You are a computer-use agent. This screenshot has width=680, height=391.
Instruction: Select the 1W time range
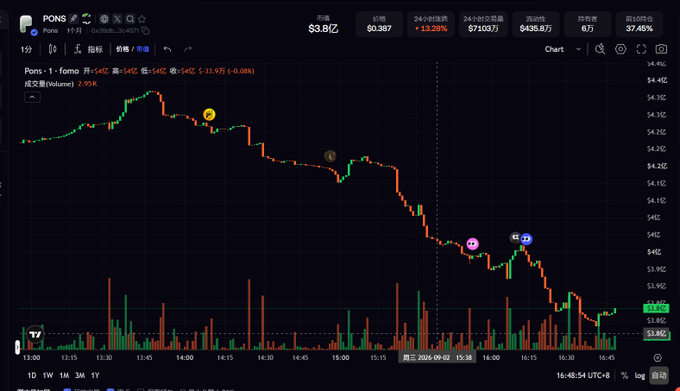pos(48,375)
